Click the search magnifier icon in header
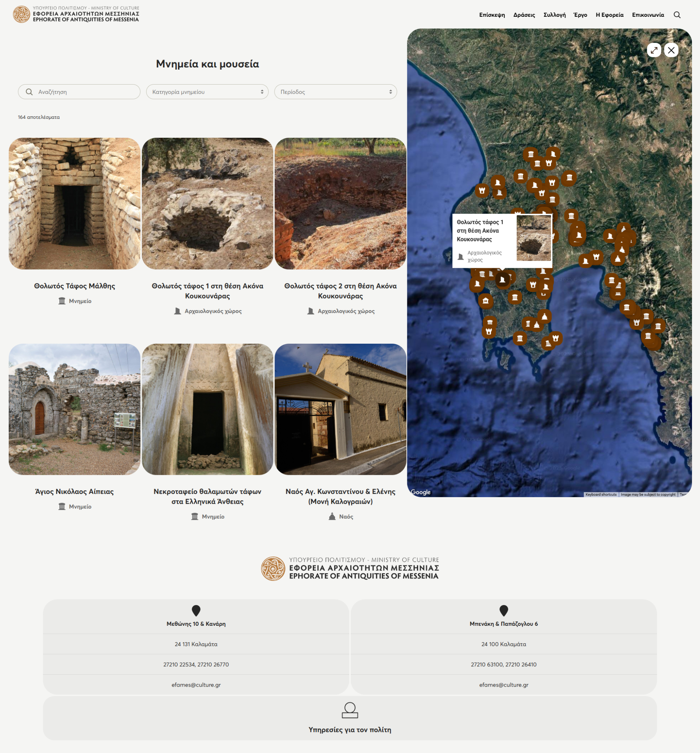 [677, 15]
